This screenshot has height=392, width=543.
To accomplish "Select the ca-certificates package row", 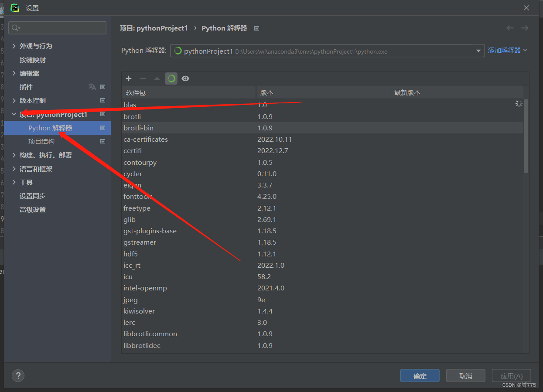I will pos(322,139).
